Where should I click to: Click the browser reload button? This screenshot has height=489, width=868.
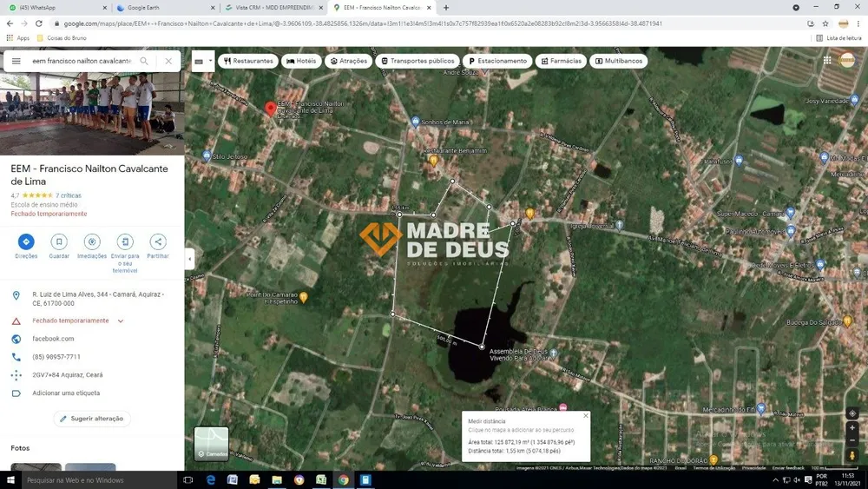point(39,23)
